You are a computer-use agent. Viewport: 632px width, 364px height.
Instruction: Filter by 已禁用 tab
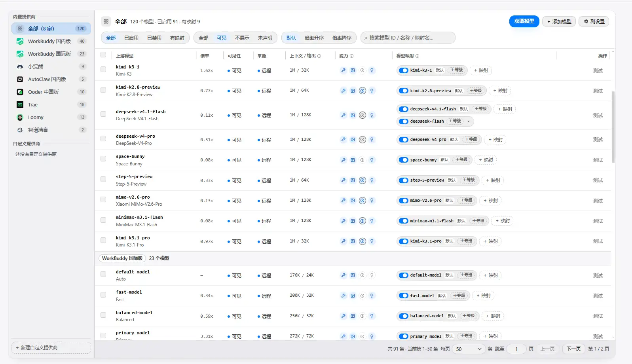154,38
